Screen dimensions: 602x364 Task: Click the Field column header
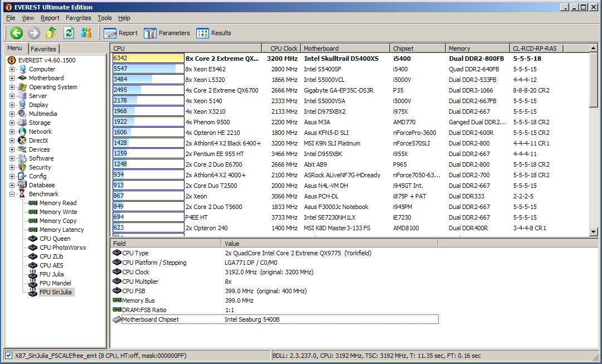coord(166,244)
